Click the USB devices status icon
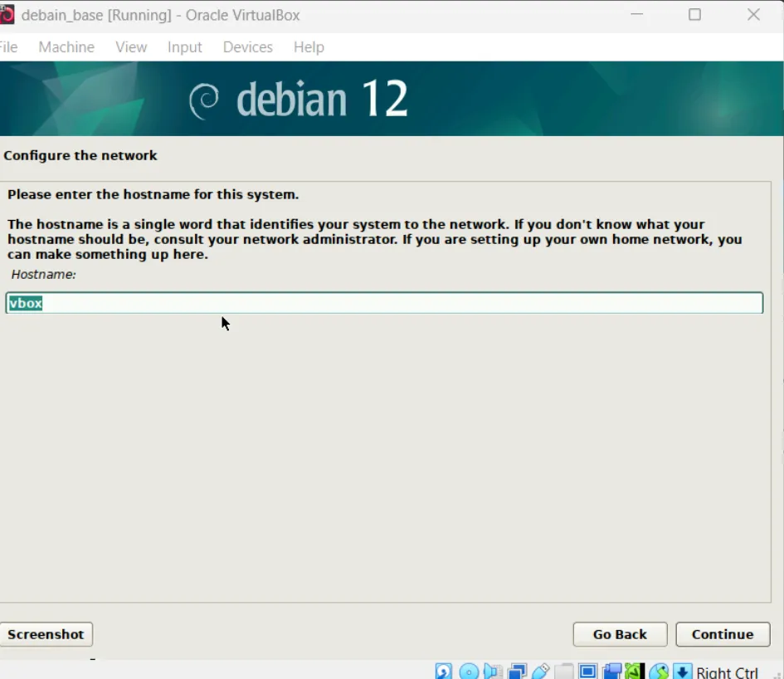This screenshot has height=679, width=784. [540, 671]
